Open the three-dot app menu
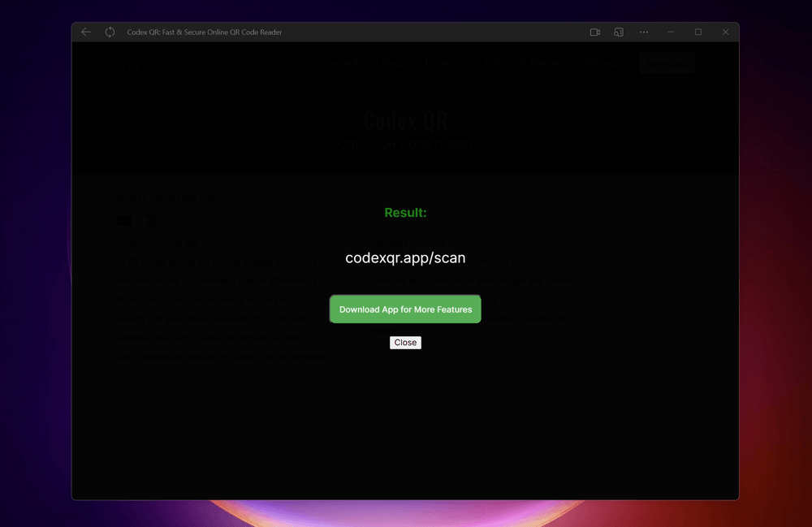812x527 pixels. [x=644, y=32]
